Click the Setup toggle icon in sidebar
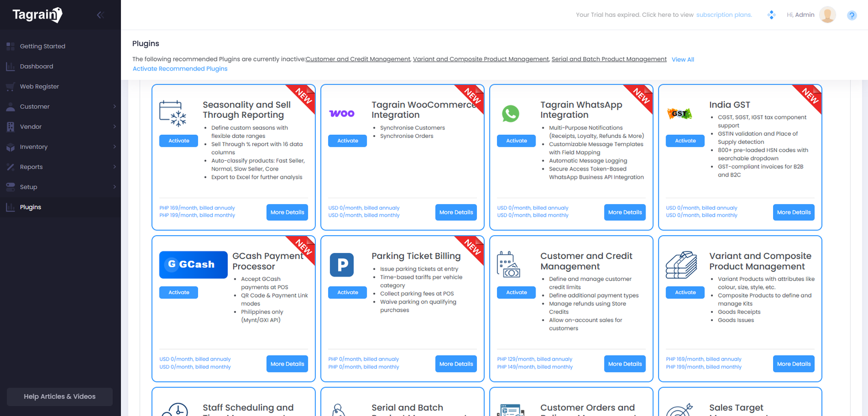Screen dimensions: 868x416 (10, 187)
